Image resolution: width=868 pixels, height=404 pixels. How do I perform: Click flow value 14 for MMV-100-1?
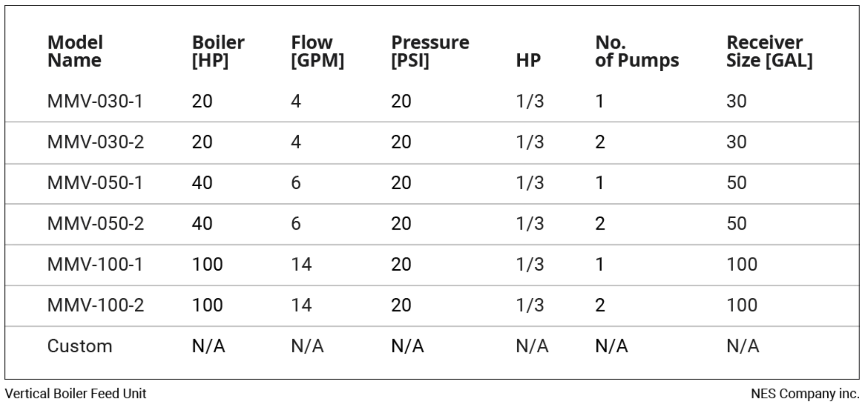[301, 264]
